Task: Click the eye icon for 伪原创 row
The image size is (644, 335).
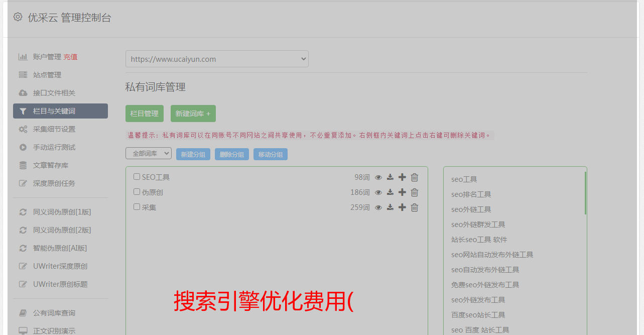Action: [x=378, y=192]
